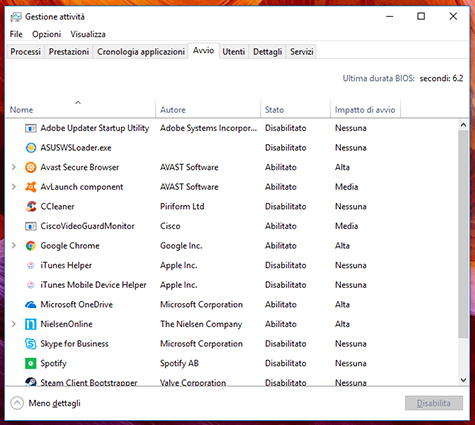Viewport: 475px width, 425px height.
Task: Click Media impact of AvLaunch component
Action: click(346, 187)
